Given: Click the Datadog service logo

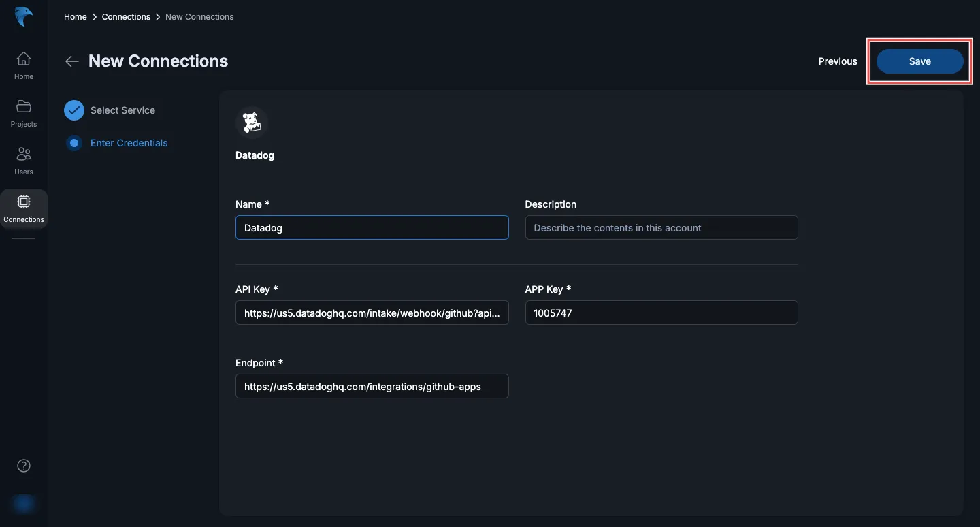Looking at the screenshot, I should coord(251,123).
